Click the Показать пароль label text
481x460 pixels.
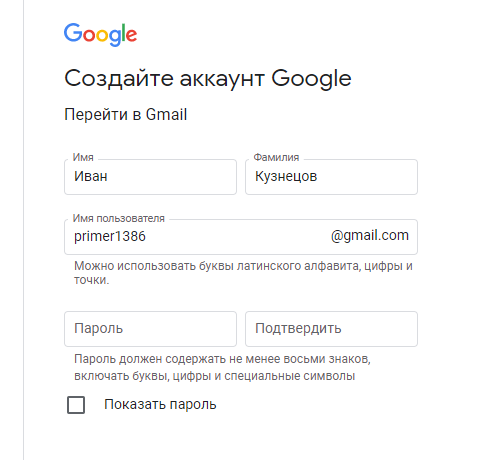[160, 404]
